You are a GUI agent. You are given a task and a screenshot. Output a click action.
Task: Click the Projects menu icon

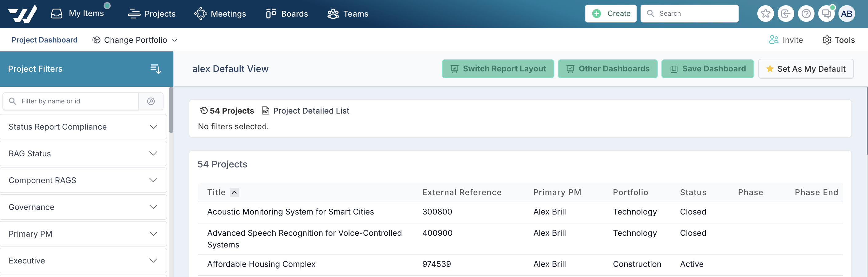[134, 14]
